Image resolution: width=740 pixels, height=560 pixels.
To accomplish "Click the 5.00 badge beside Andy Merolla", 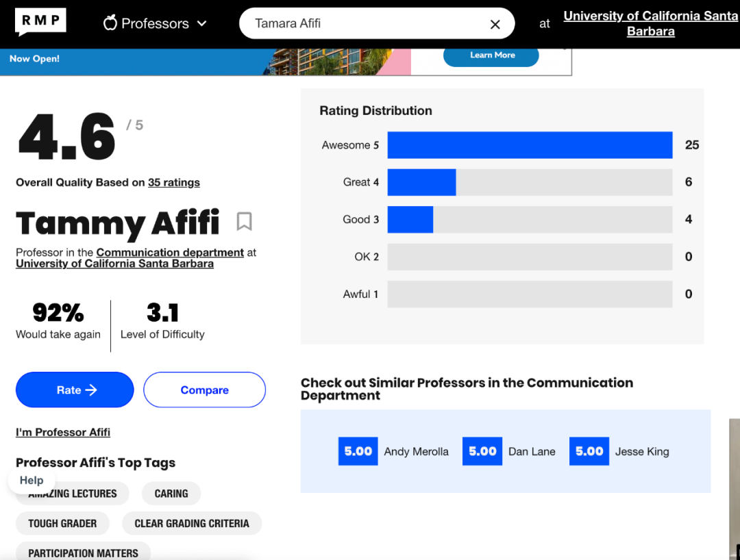I will pyautogui.click(x=358, y=452).
